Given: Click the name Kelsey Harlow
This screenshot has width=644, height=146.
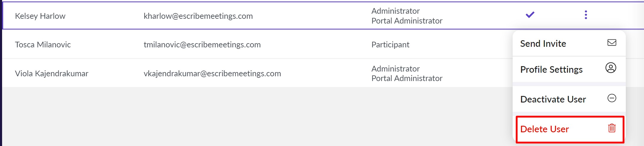Looking at the screenshot, I should pyautogui.click(x=40, y=16).
